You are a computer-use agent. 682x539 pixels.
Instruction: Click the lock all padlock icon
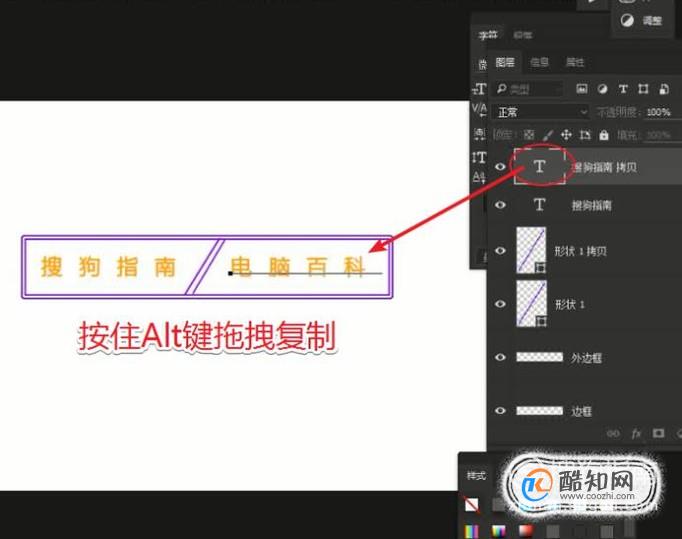604,135
